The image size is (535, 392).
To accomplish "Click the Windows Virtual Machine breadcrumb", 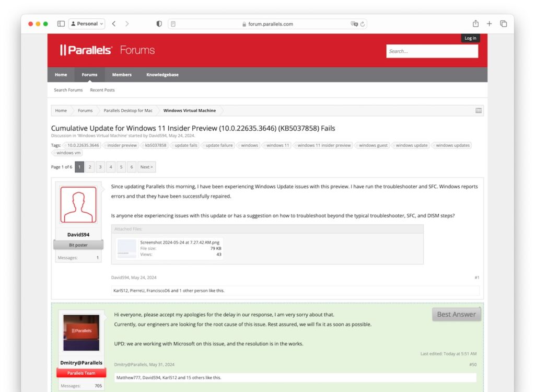I will click(189, 110).
